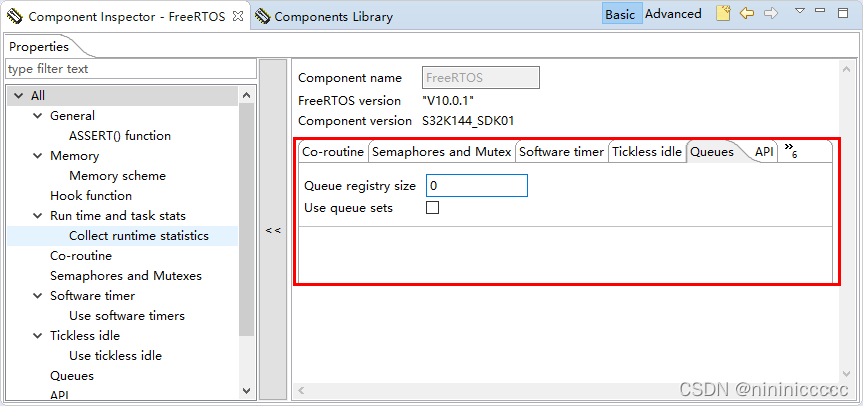Image resolution: width=863 pixels, height=406 pixels.
Task: Click the tree vertical scrollbar thumb
Action: 247,219
